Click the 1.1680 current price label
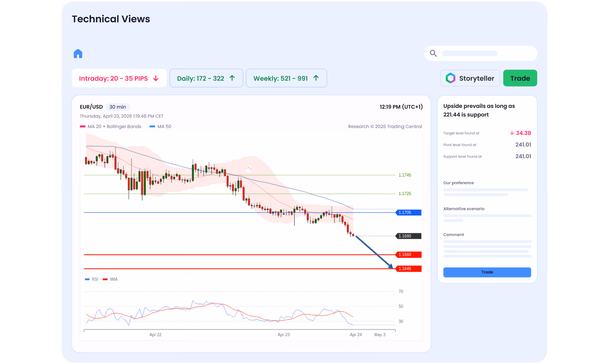This screenshot has width=609, height=364. tap(409, 236)
